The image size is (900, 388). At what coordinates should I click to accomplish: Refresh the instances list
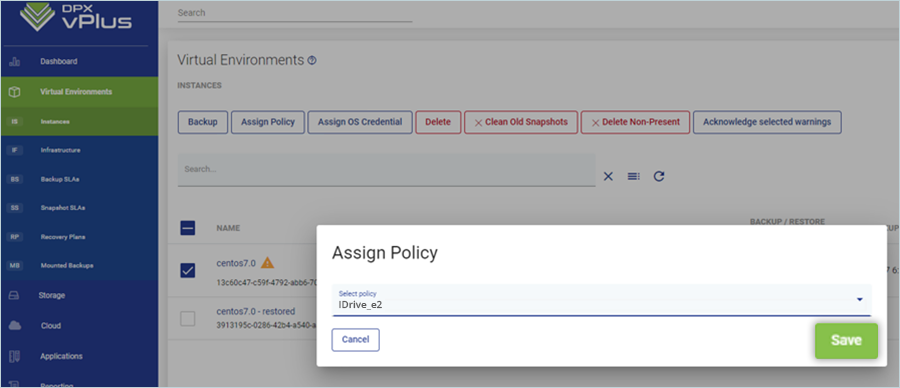click(x=659, y=177)
